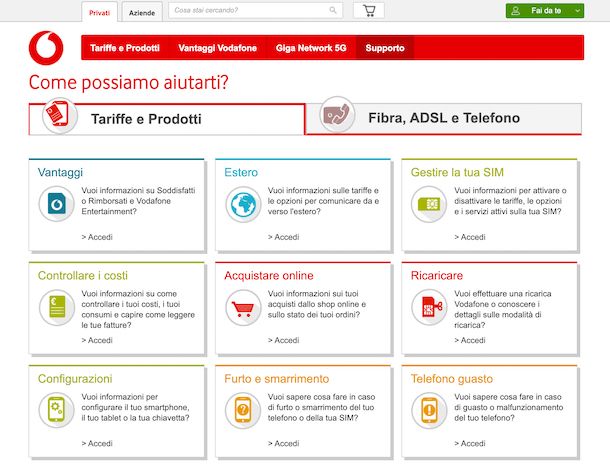
Task: Click the Ricaricare SIM top-up icon
Action: click(429, 307)
